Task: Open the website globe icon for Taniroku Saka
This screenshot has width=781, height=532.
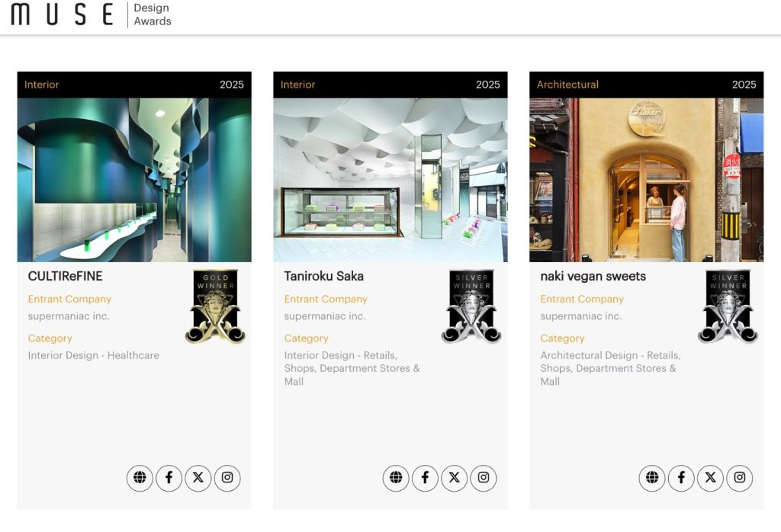Action: [x=396, y=478]
